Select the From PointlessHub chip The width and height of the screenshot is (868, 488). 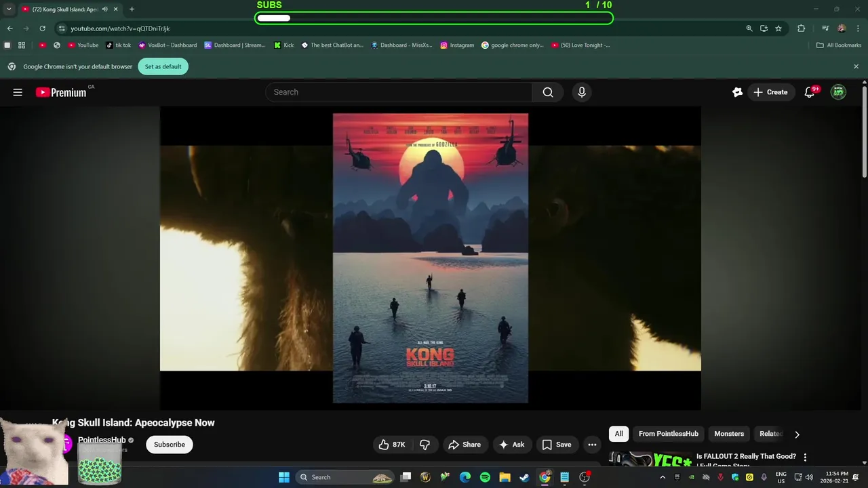[x=668, y=434]
